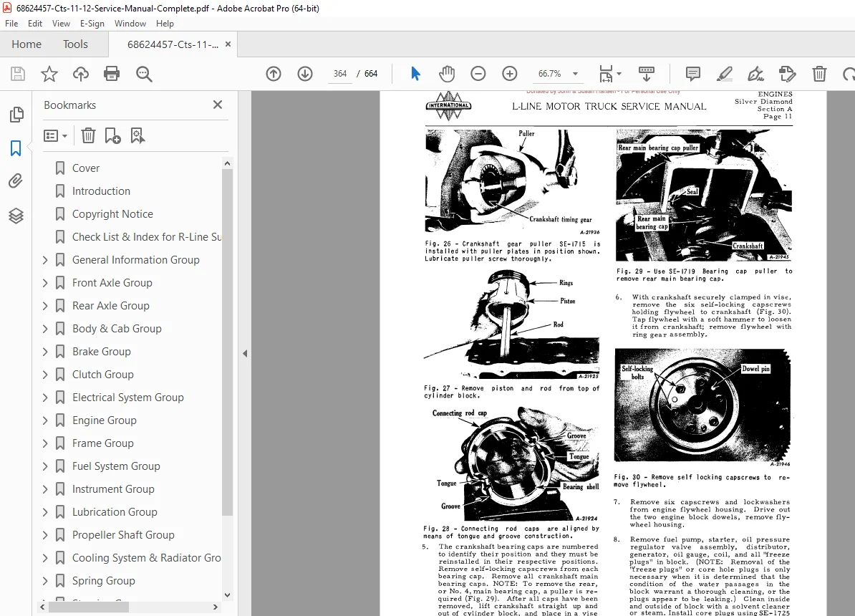Screen dimensions: 855x616
Task: Open the Find text magnifier icon
Action: [x=144, y=74]
